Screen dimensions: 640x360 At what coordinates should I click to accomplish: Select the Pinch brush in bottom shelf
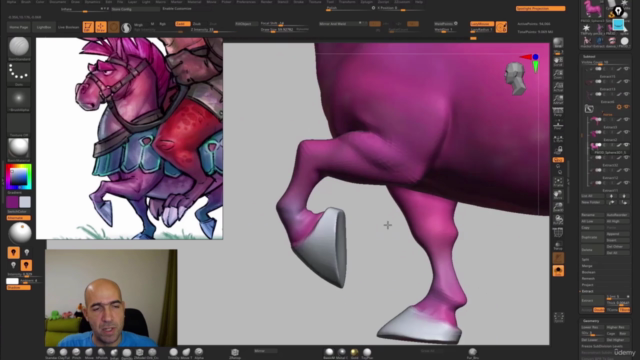click(x=76, y=353)
